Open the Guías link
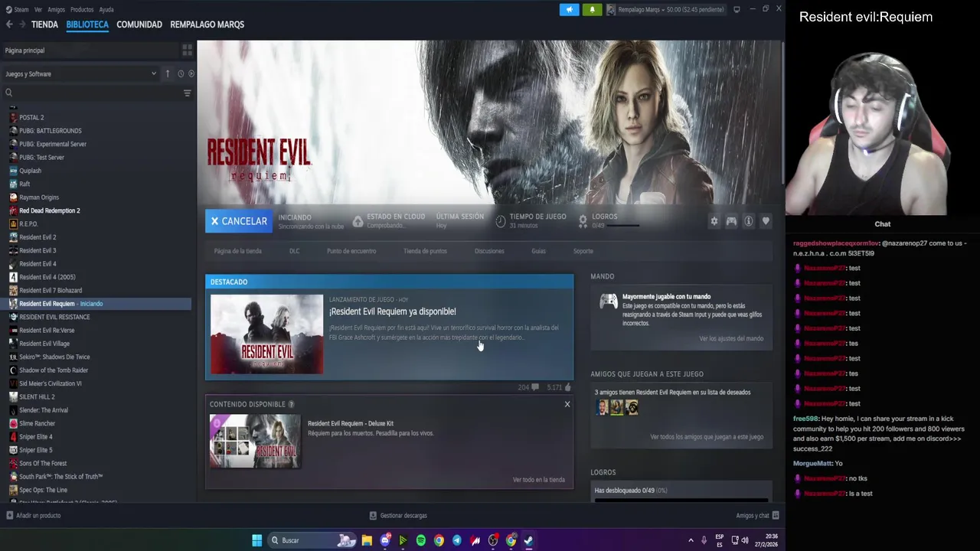The image size is (980, 551). click(x=538, y=251)
